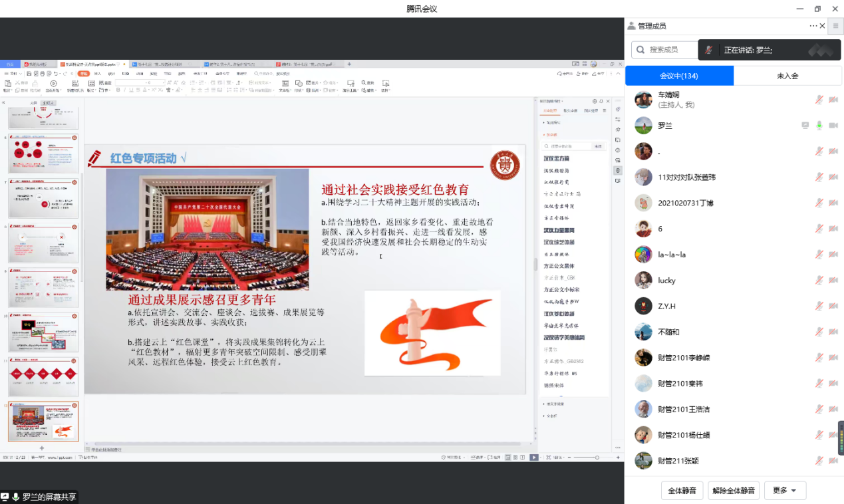Click the disabled camera icon for Z.Y.H
Screen dimensions: 844x504
tap(833, 306)
